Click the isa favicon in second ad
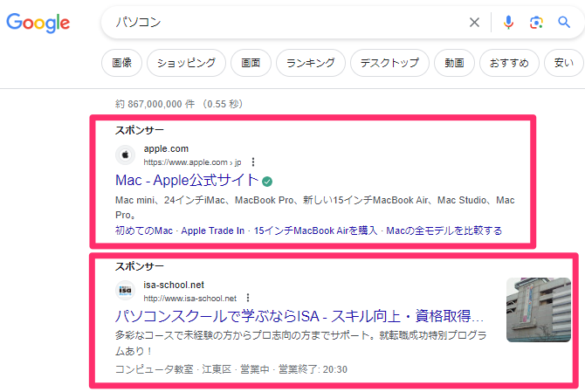This screenshot has width=585, height=392. pos(126,291)
